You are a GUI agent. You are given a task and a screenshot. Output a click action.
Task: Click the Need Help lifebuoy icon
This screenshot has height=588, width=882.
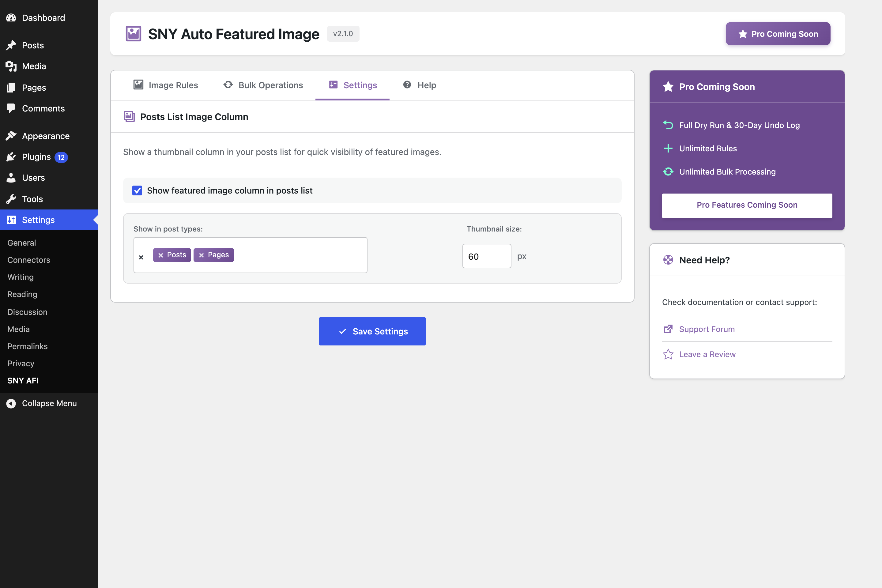tap(668, 260)
